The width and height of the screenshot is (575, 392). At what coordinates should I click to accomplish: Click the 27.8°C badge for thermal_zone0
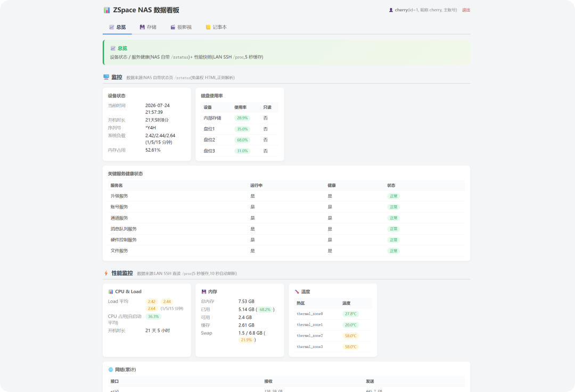pos(350,314)
